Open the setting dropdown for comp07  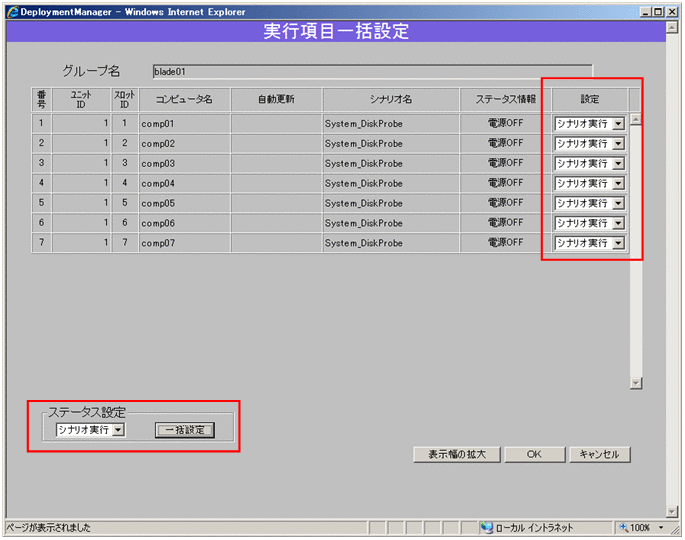coord(589,243)
